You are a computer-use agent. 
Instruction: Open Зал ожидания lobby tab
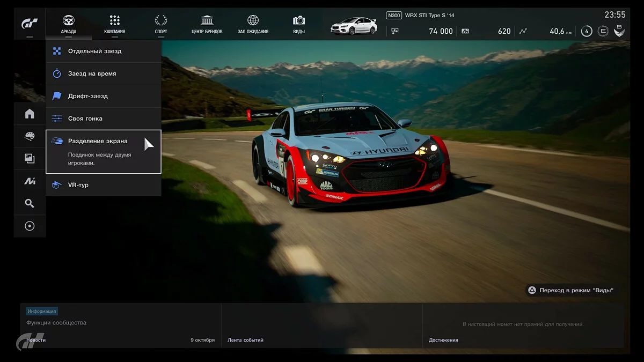coord(253,25)
